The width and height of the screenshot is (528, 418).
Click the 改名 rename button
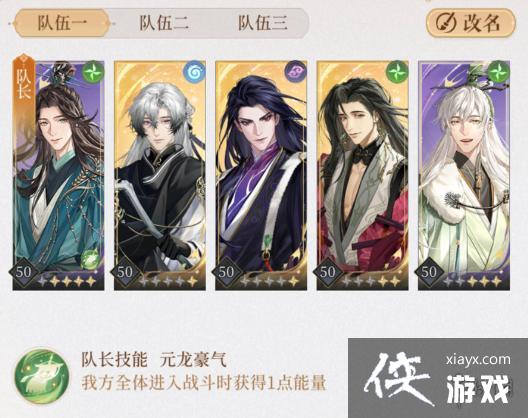click(x=471, y=23)
